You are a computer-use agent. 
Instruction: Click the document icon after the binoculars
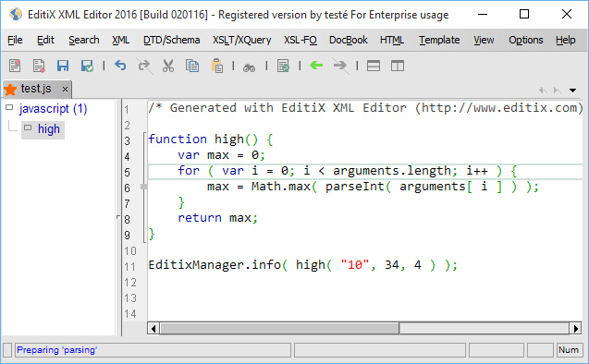coord(283,66)
